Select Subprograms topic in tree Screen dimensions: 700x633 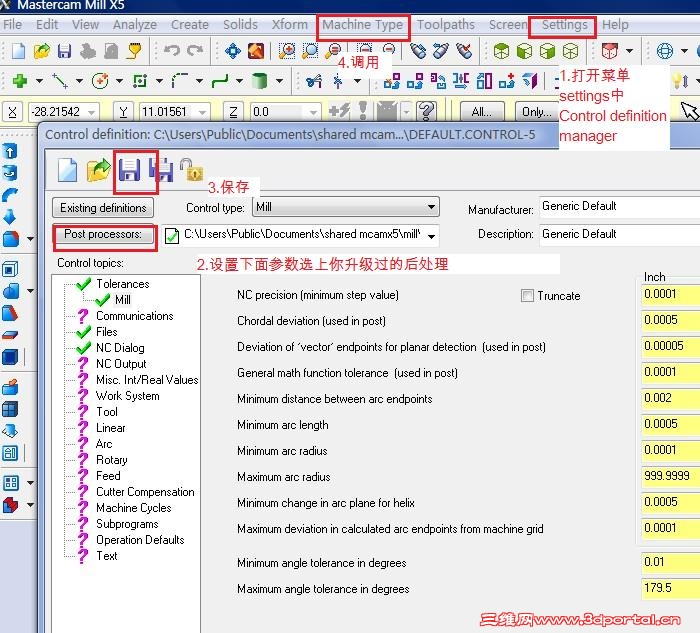(127, 524)
